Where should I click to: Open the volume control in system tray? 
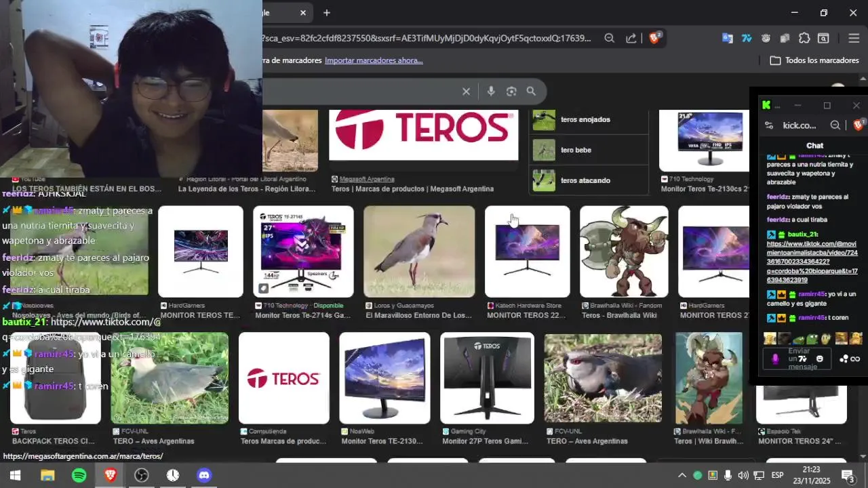(743, 475)
